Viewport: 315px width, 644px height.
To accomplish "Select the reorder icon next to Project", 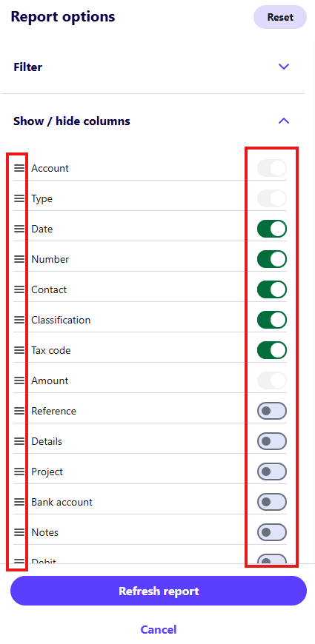I will (19, 472).
